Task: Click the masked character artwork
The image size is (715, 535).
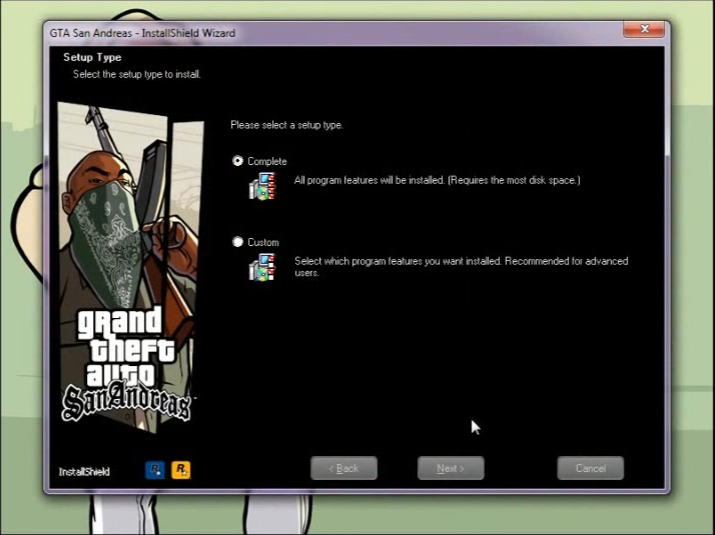Action: (x=120, y=210)
